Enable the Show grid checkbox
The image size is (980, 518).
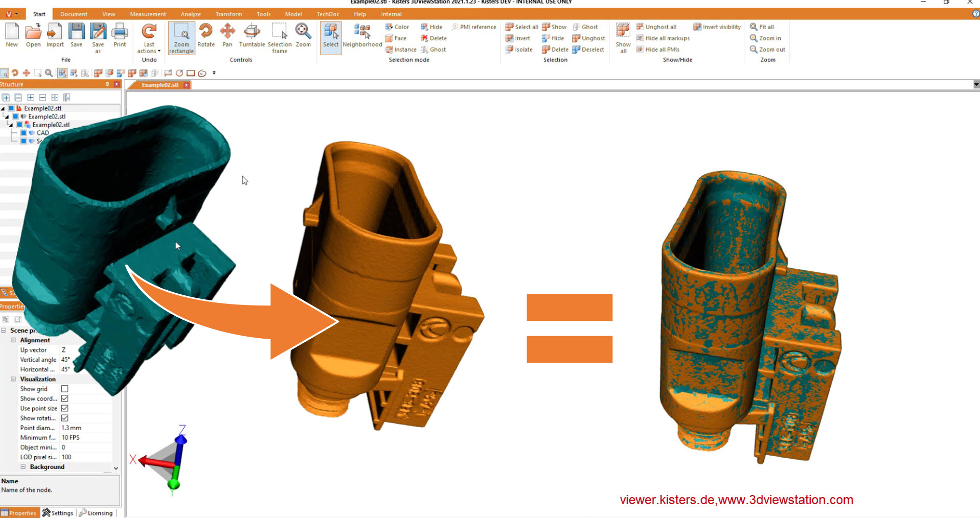(x=65, y=389)
